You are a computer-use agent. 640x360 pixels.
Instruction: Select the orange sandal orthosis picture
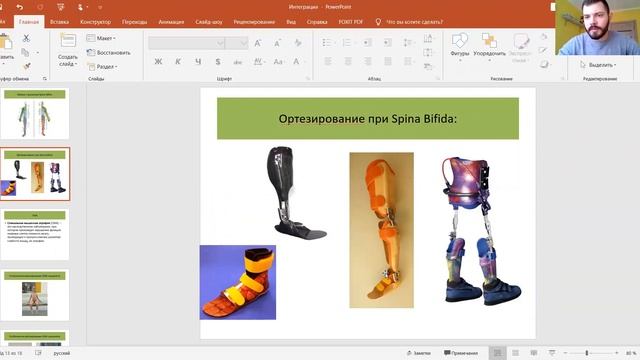(238, 282)
